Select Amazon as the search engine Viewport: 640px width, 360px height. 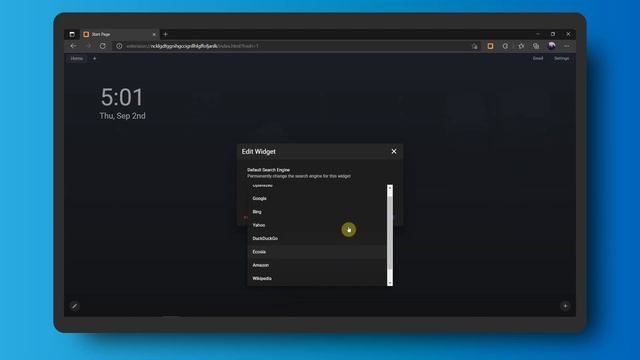pyautogui.click(x=317, y=265)
